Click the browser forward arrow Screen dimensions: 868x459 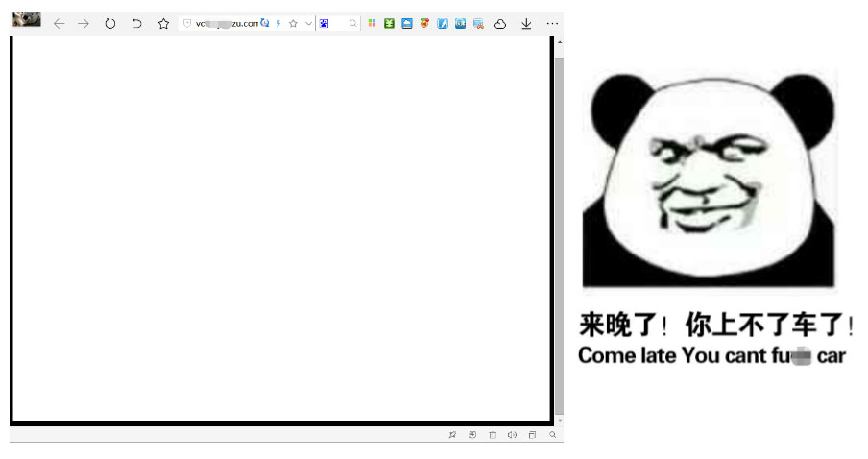[x=84, y=24]
